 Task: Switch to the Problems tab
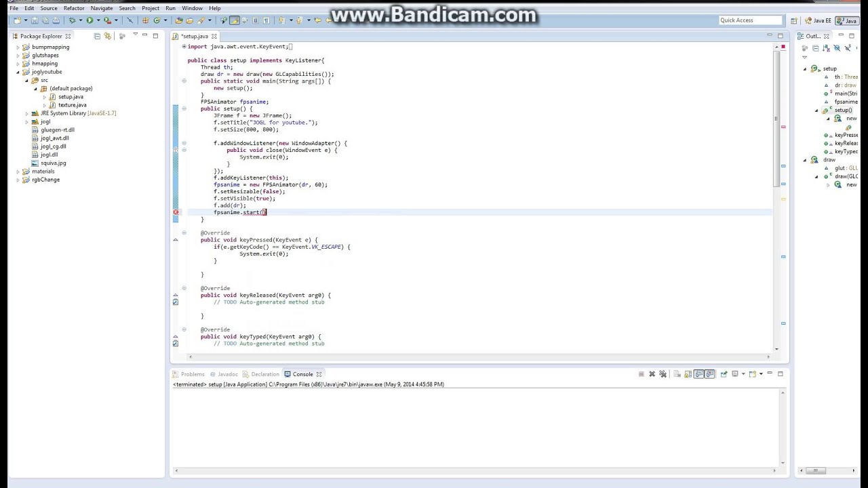[189, 374]
